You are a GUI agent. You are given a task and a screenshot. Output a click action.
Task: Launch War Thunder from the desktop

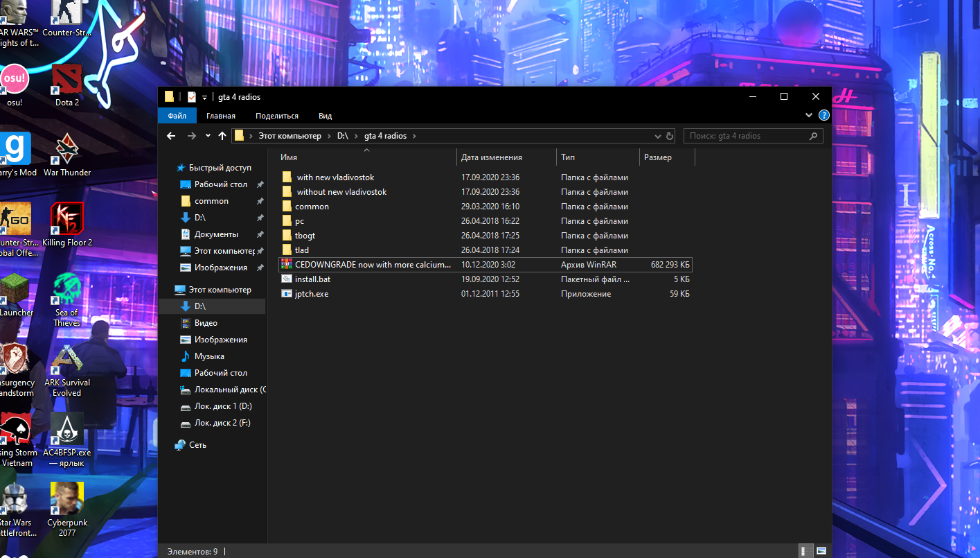[x=67, y=154]
